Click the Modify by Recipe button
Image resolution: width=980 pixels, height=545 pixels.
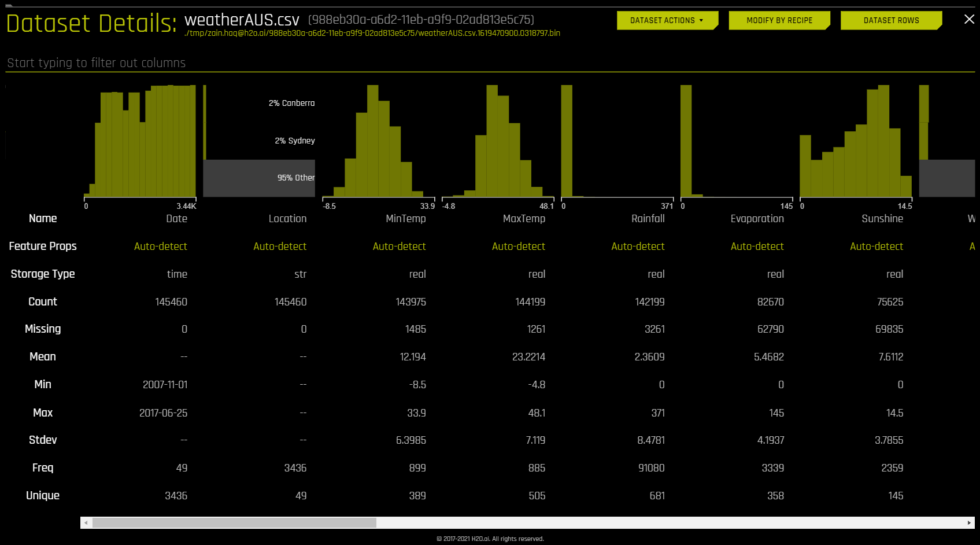[x=779, y=20]
